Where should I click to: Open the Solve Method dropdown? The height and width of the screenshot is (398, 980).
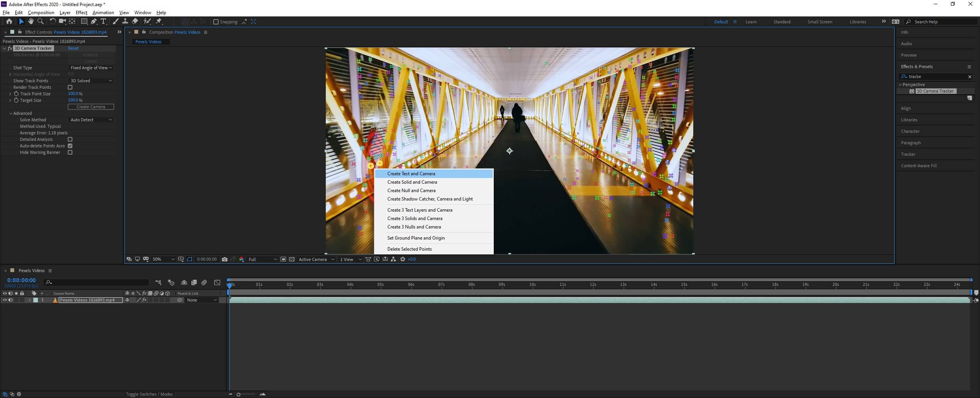91,120
